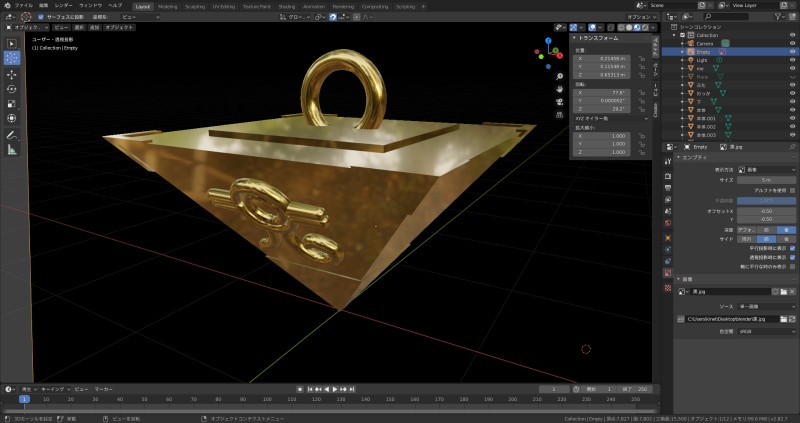Image resolution: width=800 pixels, height=423 pixels.
Task: Set サイド to 両方 button
Action: [746, 239]
